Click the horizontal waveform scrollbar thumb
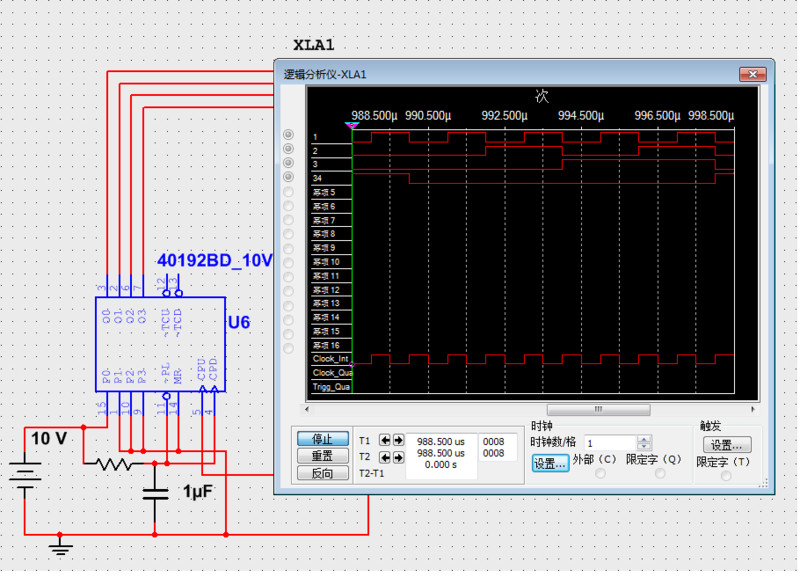The image size is (800, 577). [599, 410]
